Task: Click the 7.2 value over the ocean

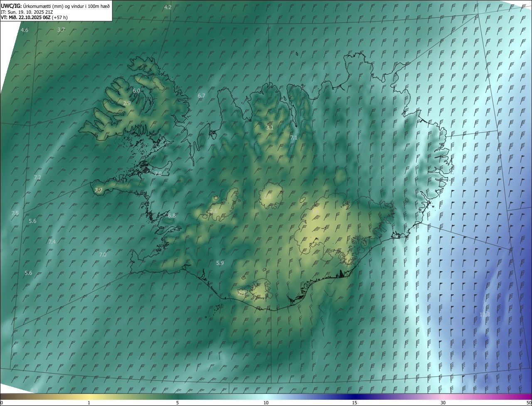Action: pyautogui.click(x=37, y=177)
